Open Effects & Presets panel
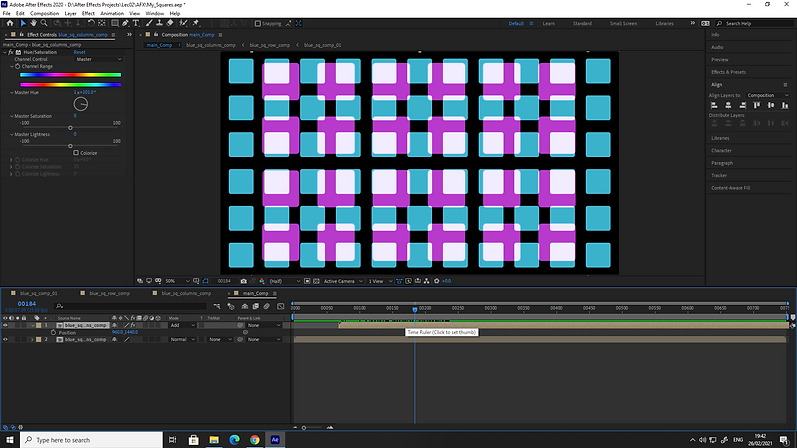This screenshot has width=797, height=448. pyautogui.click(x=728, y=72)
